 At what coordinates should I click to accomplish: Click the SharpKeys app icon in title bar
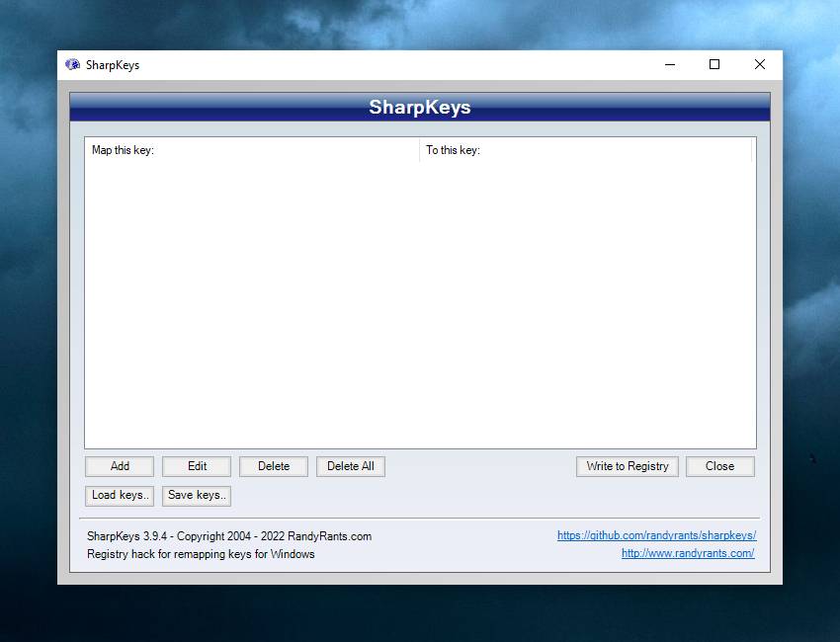point(72,65)
